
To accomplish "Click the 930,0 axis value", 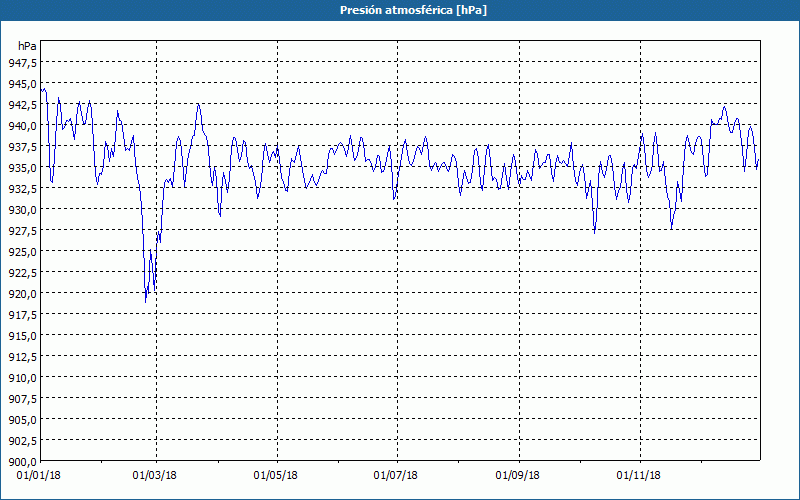I will pos(22,210).
